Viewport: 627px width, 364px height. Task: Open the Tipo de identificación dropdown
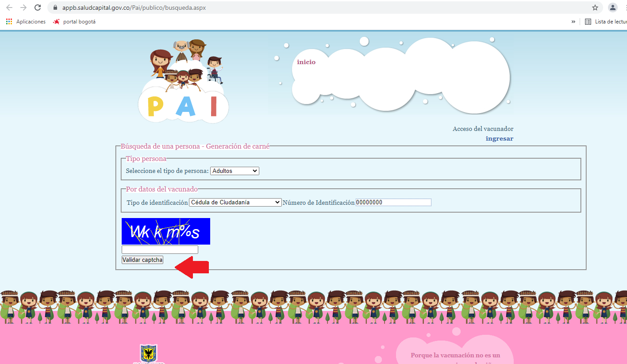point(235,202)
